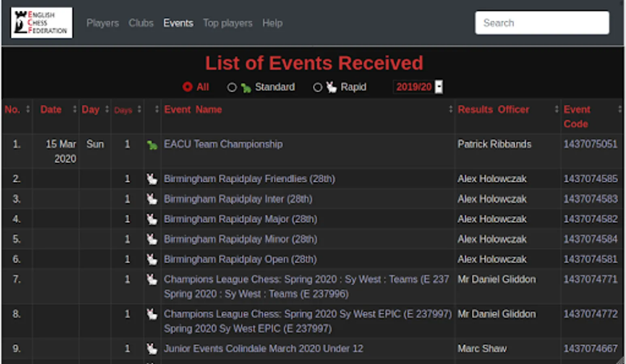
Task: Open the EACU Team Championship event
Action: point(223,144)
